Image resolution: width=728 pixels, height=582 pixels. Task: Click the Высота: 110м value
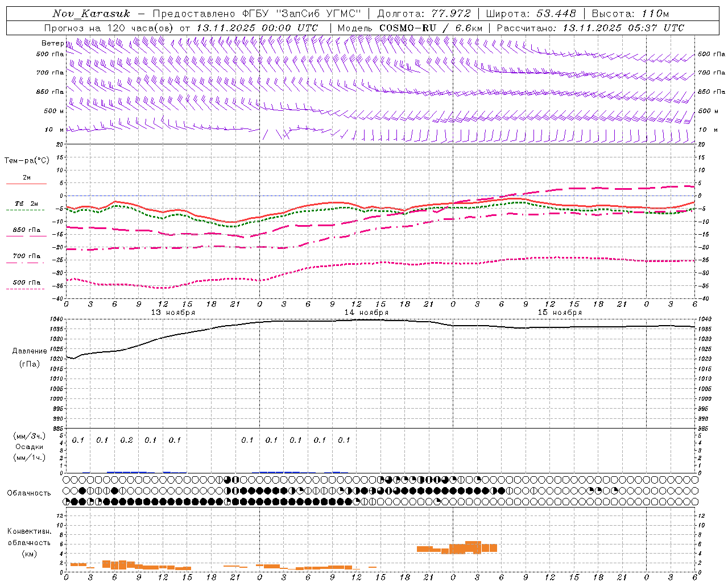630,14
